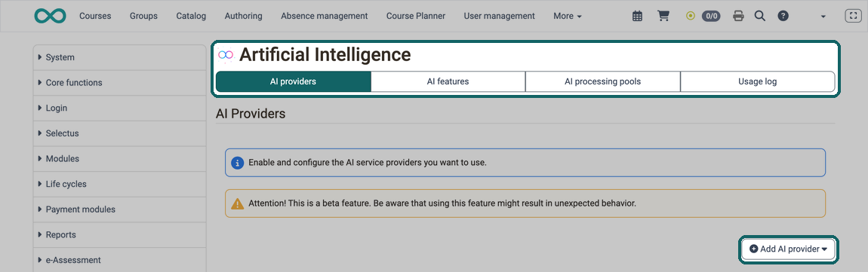Click the 0/0 counter badge

pos(711,16)
